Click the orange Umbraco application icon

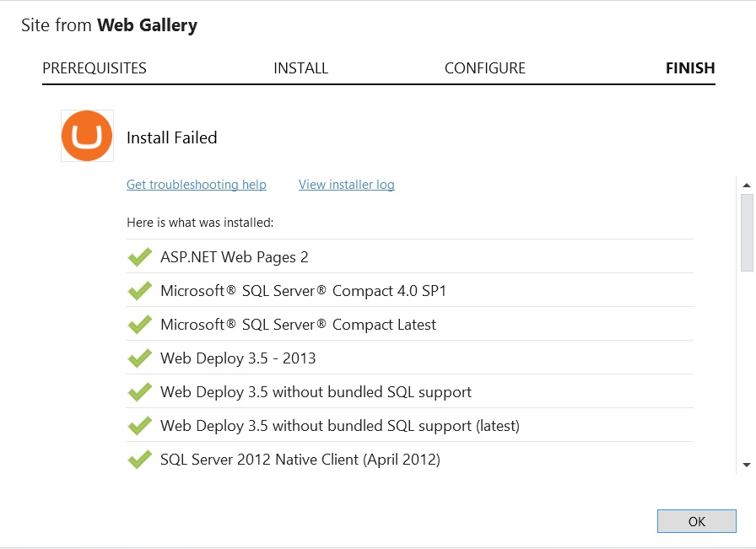click(x=87, y=136)
